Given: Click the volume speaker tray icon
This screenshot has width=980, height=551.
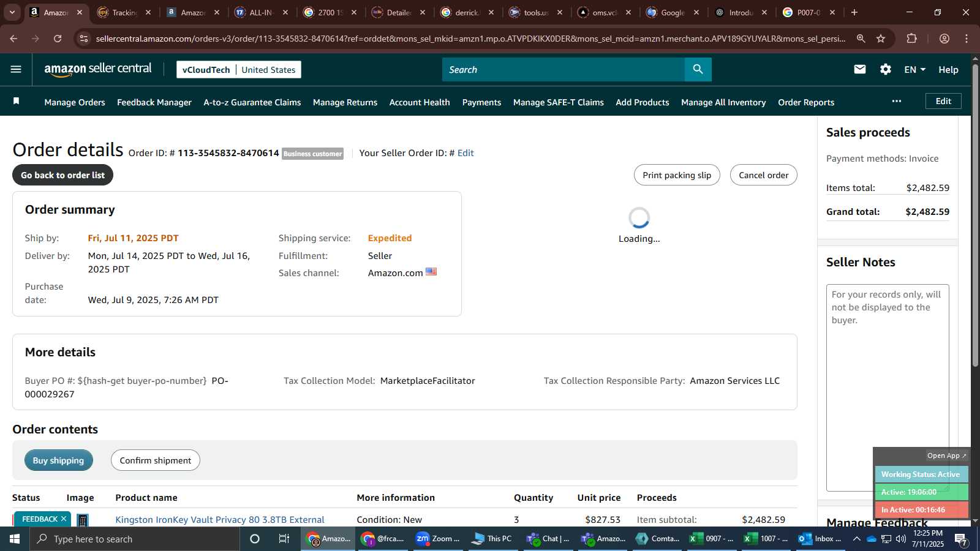Looking at the screenshot, I should tap(901, 539).
